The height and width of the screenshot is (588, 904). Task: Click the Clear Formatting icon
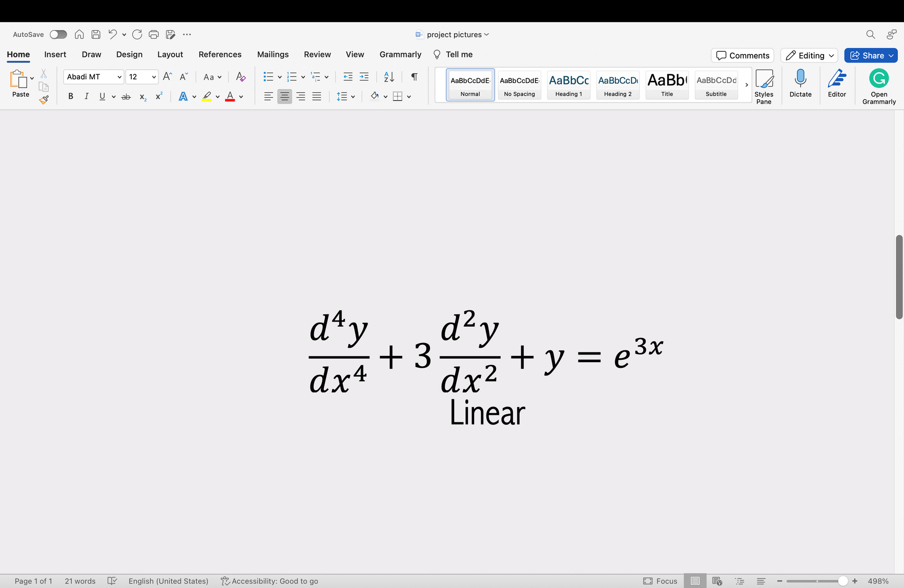240,77
